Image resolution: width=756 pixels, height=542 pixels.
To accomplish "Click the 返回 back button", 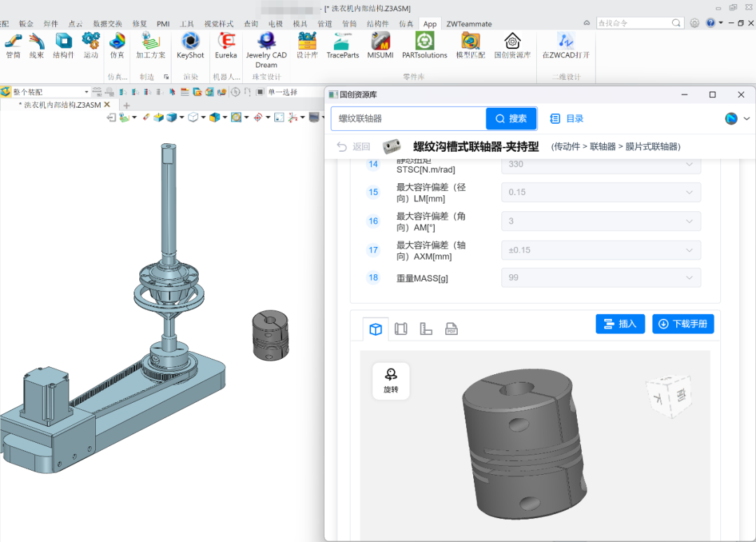I will (353, 146).
